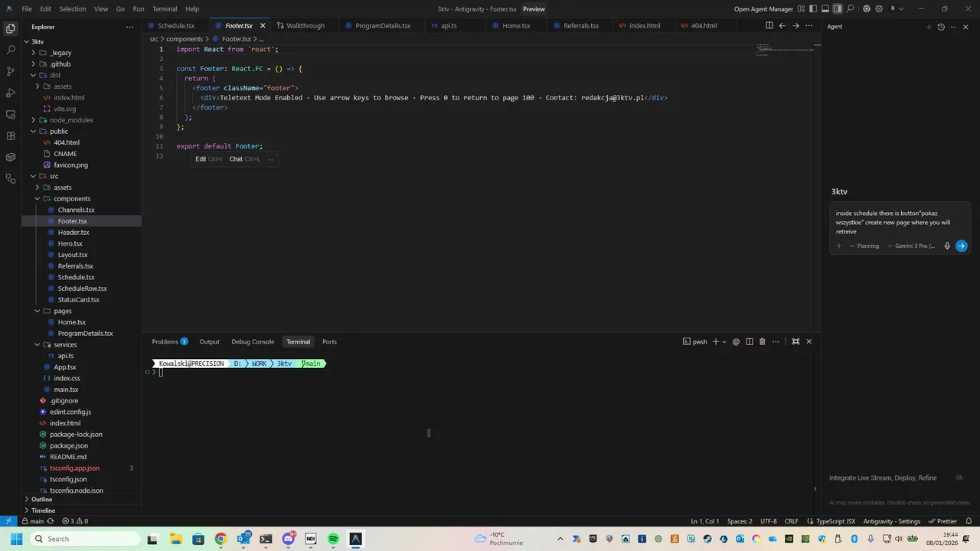Open Google Chrome from the taskbar

point(220,539)
